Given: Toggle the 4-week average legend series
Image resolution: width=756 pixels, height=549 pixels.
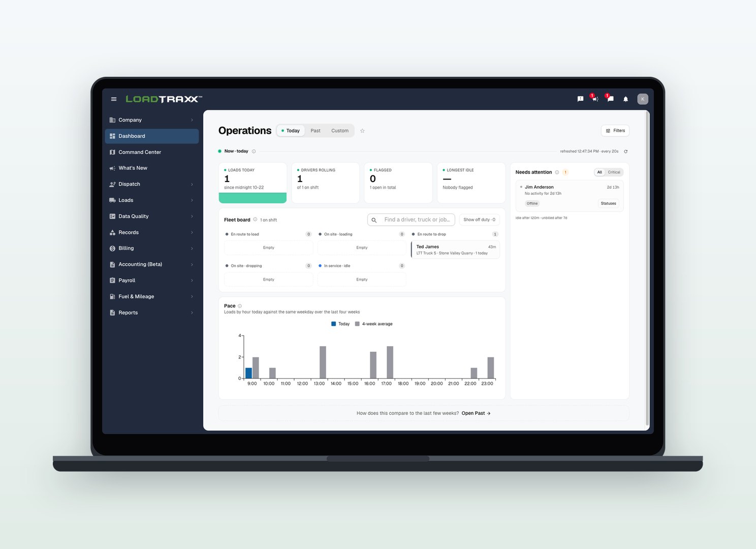Looking at the screenshot, I should [x=374, y=324].
